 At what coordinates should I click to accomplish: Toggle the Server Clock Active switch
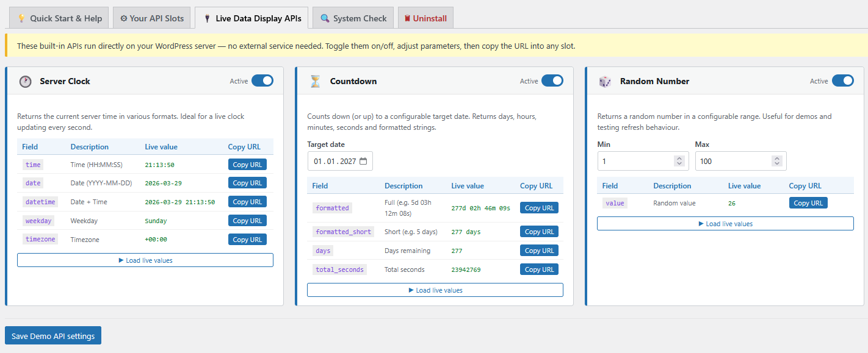[262, 81]
